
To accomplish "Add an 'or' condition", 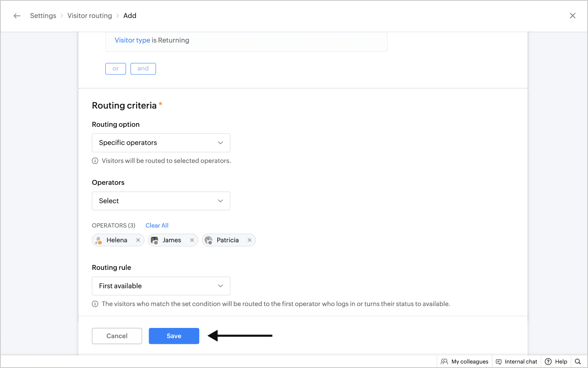I will (x=116, y=69).
